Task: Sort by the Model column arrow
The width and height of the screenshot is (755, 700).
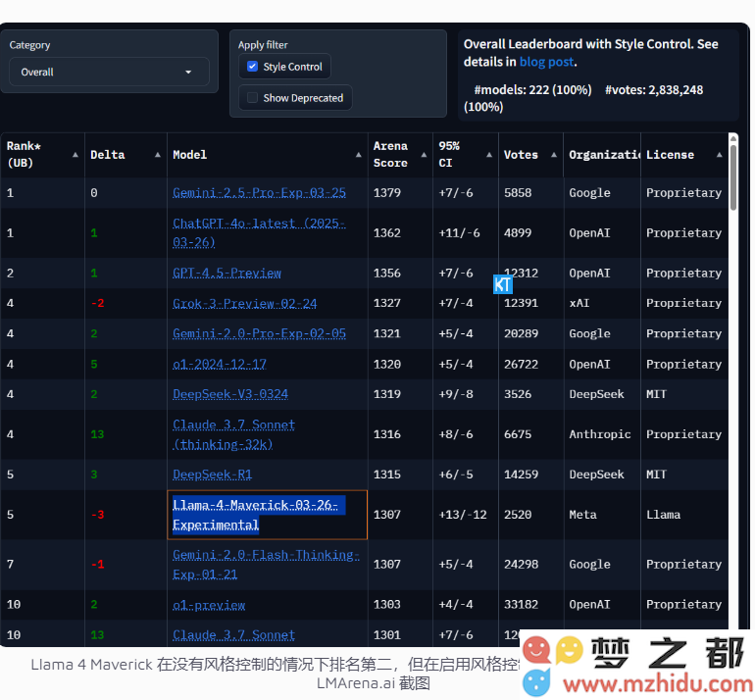Action: pos(358,155)
